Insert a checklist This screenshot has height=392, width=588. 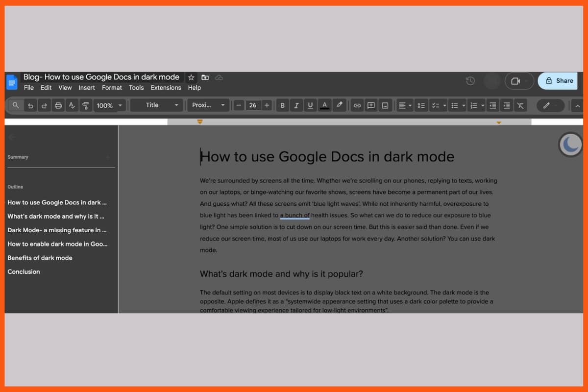click(435, 105)
